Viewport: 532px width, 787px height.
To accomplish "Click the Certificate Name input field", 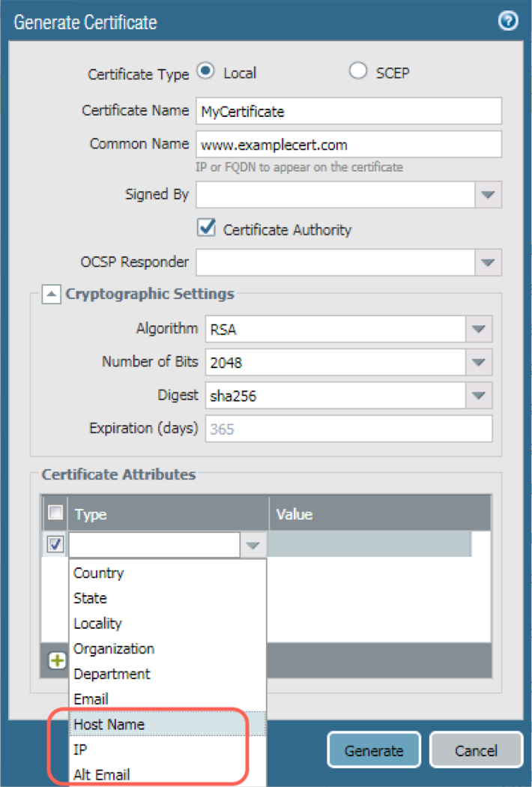I will 348,111.
